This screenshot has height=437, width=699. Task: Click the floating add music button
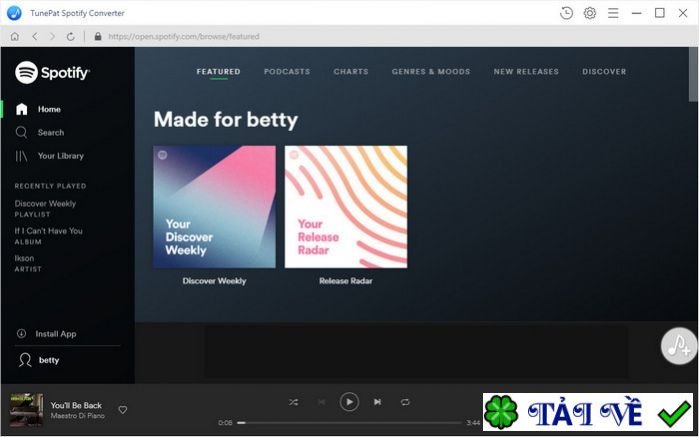click(678, 346)
